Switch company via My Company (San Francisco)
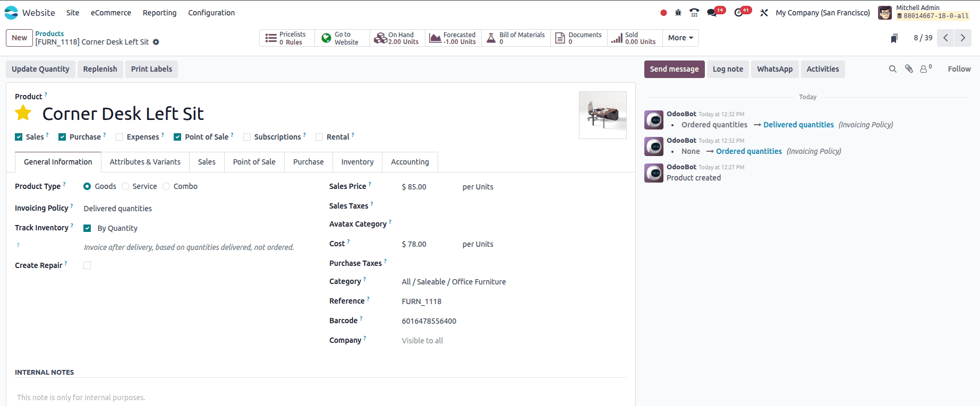The width and height of the screenshot is (980, 406). click(x=823, y=13)
